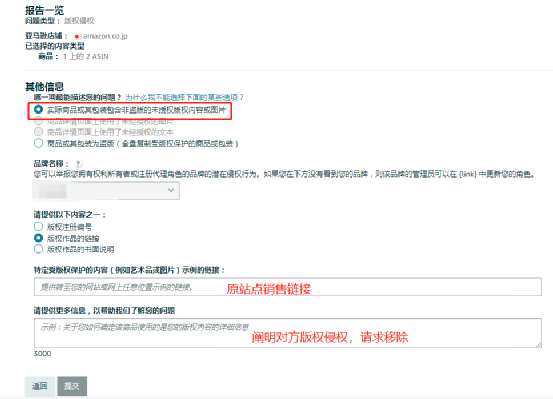
Task: Select the pirated product or packaging option
Action: [x=38, y=143]
